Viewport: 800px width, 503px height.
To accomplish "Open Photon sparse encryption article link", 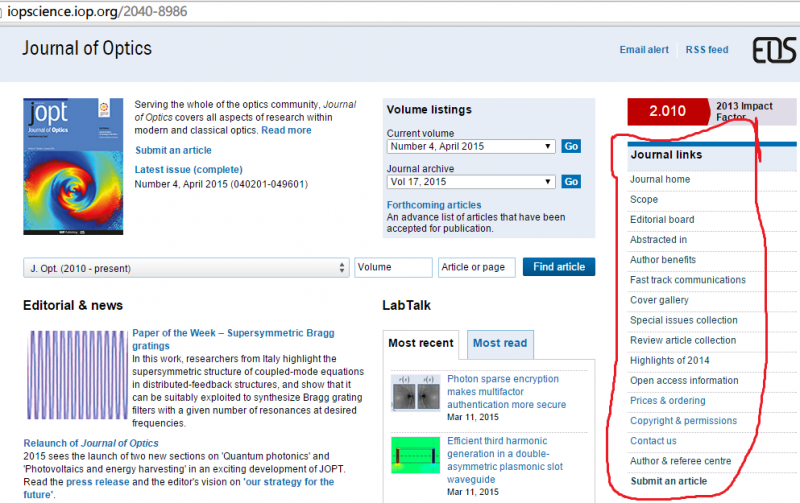I will tap(506, 392).
